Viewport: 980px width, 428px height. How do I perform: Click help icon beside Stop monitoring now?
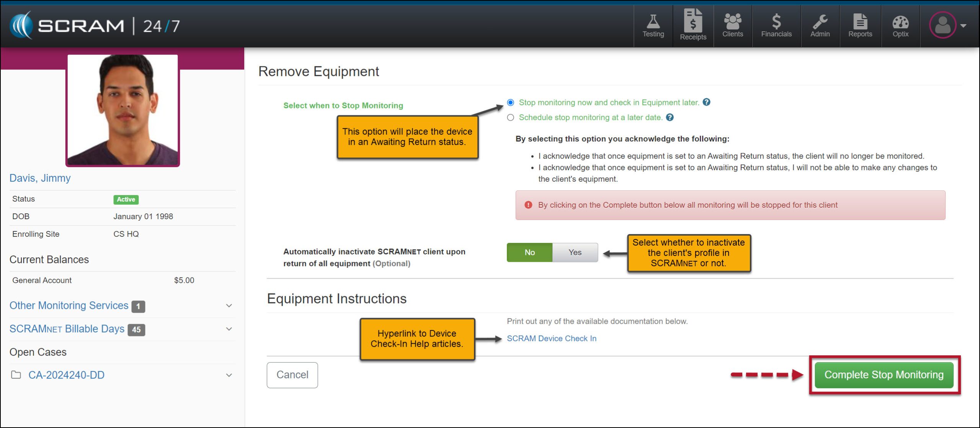pos(707,102)
